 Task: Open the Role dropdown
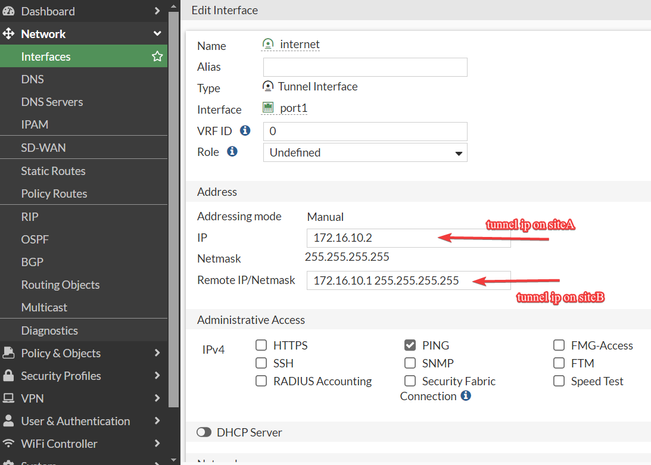pyautogui.click(x=365, y=153)
